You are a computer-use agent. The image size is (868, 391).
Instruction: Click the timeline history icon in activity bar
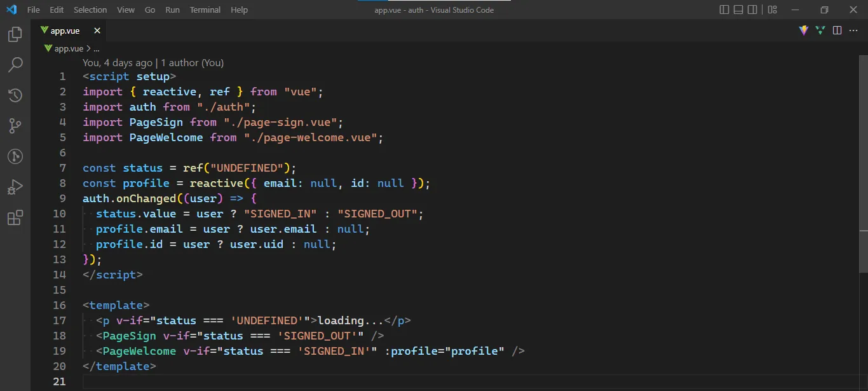[x=16, y=95]
